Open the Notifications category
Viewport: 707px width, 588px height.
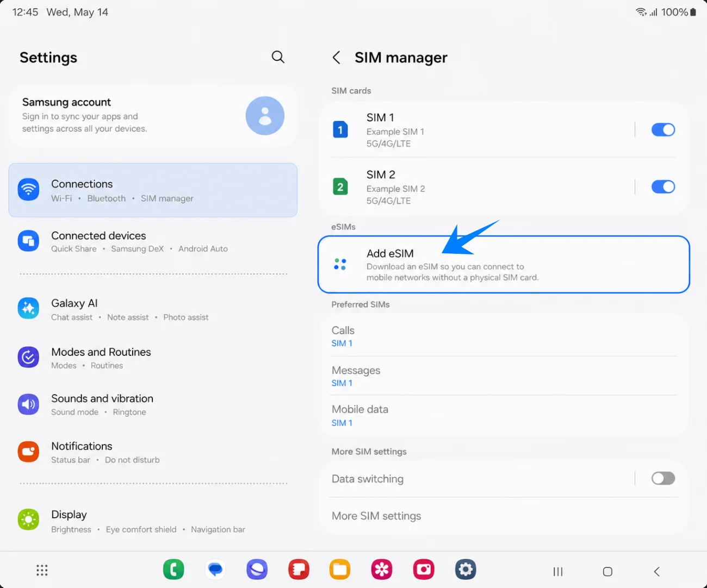153,452
